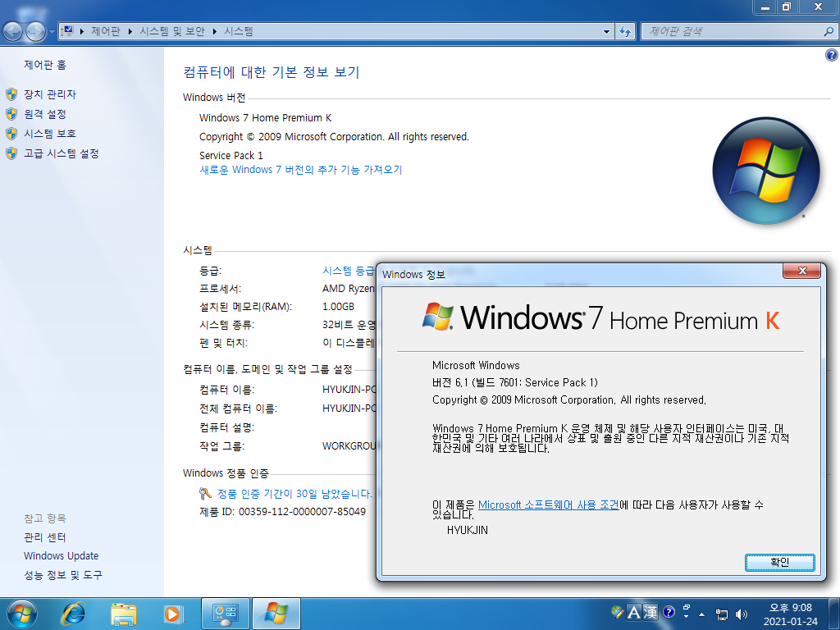Click 확인 button in Windows 정보 dialog
Image resolution: width=840 pixels, height=630 pixels.
pyautogui.click(x=779, y=562)
